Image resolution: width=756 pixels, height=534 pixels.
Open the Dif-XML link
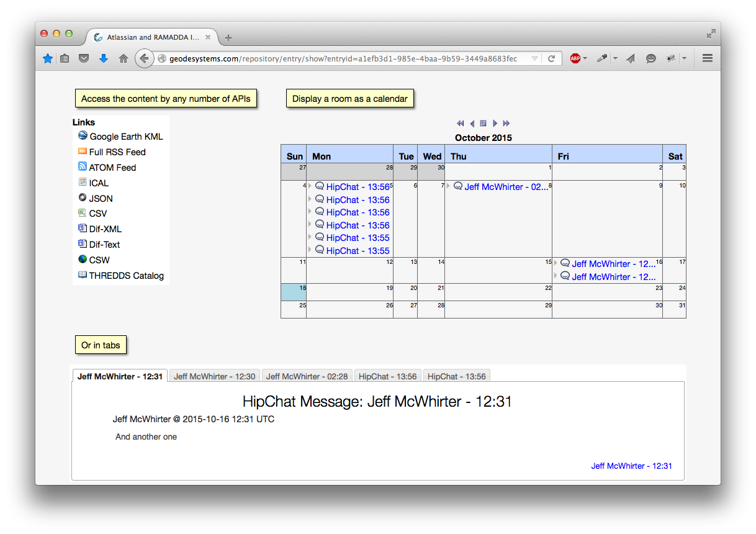pos(106,229)
